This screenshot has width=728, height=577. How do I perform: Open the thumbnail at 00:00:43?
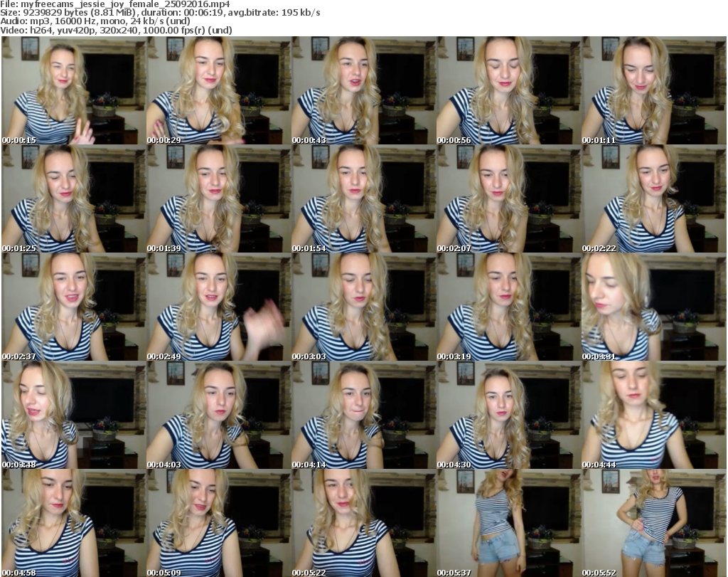point(363,90)
